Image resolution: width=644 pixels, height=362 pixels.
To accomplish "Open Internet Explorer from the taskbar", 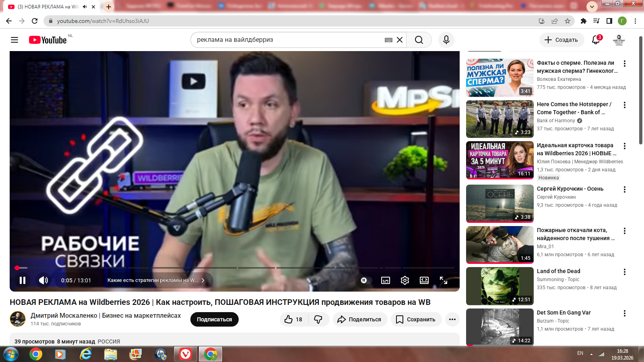I will [85, 354].
